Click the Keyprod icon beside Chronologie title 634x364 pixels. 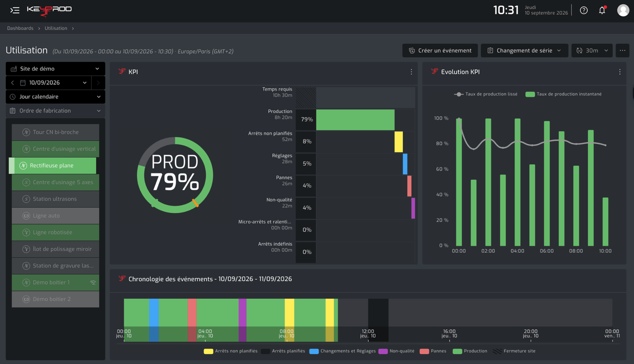coord(122,278)
